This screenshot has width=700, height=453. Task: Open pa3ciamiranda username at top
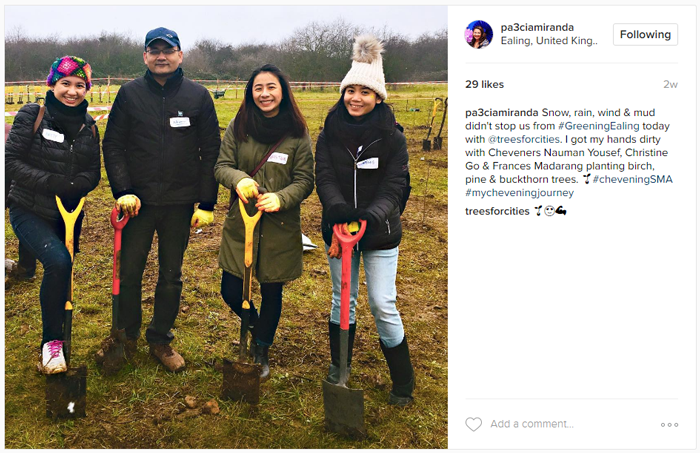[x=537, y=27]
